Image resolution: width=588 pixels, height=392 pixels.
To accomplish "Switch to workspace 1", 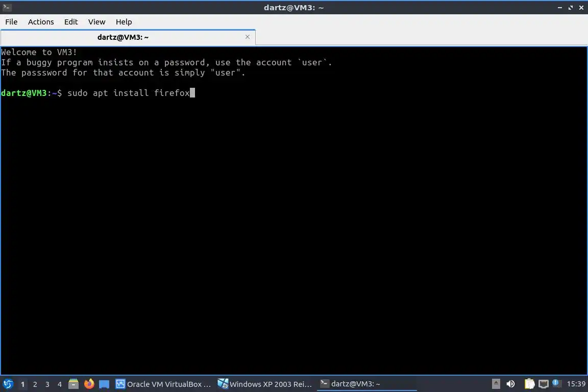I will [22, 384].
